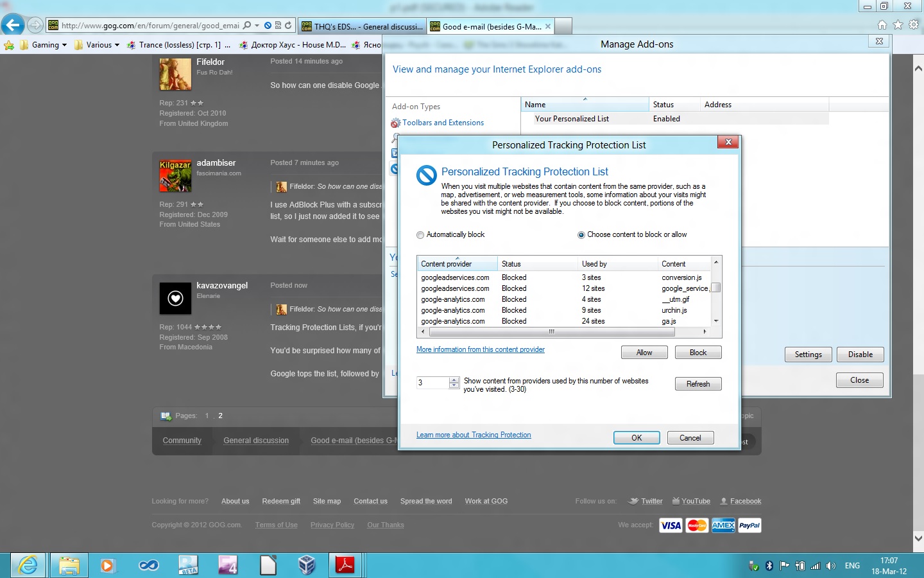Image resolution: width=924 pixels, height=578 pixels.
Task: Click the Allow button
Action: click(x=644, y=353)
